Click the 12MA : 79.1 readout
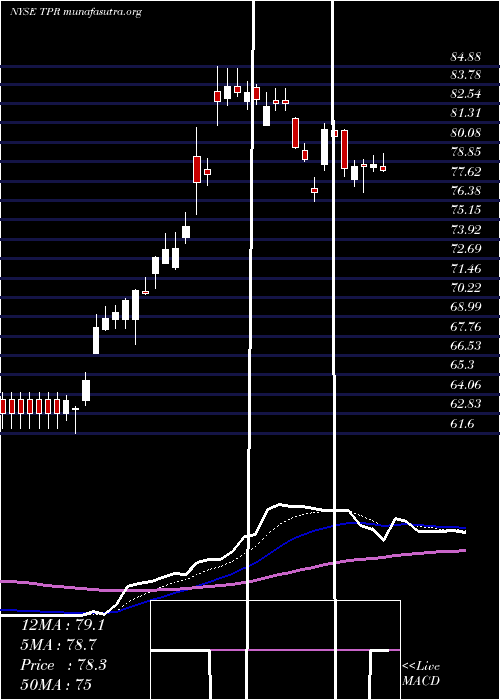 point(62,625)
